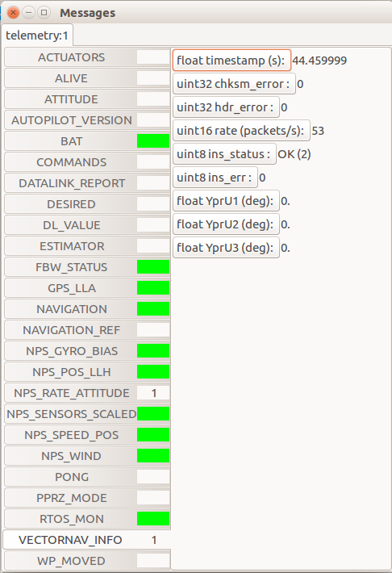Viewport: 392px width, 573px height.
Task: Minimize the Messages window
Action: point(28,13)
